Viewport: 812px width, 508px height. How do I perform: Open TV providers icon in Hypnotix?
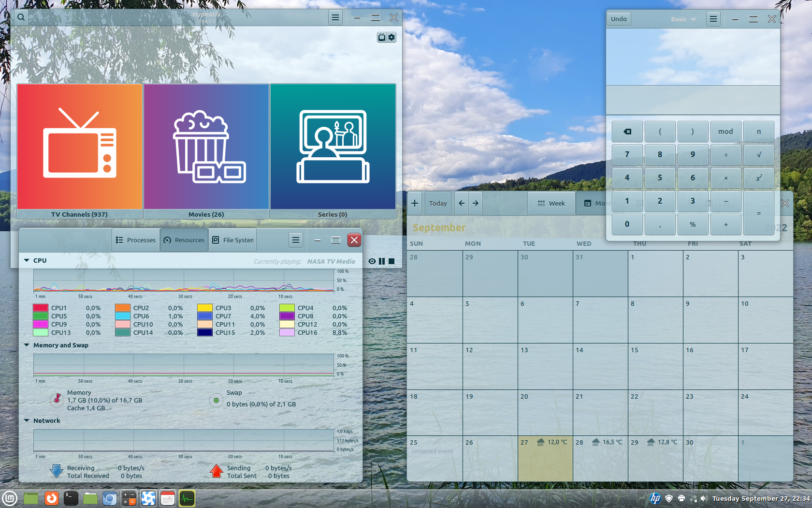coord(382,37)
